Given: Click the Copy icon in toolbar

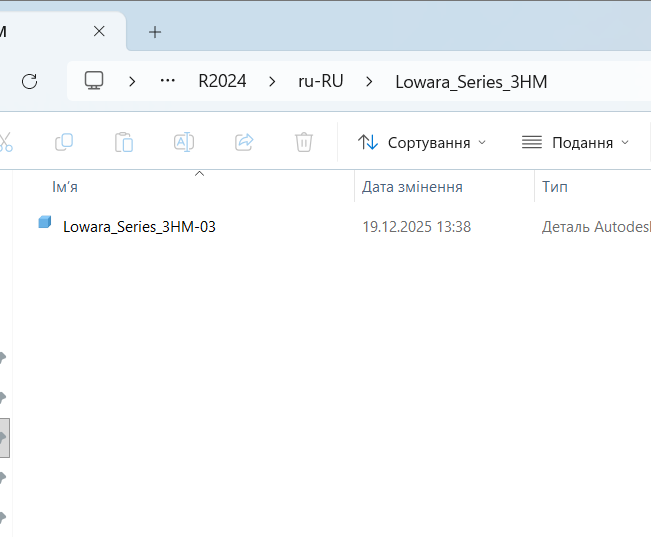Looking at the screenshot, I should pos(64,142).
